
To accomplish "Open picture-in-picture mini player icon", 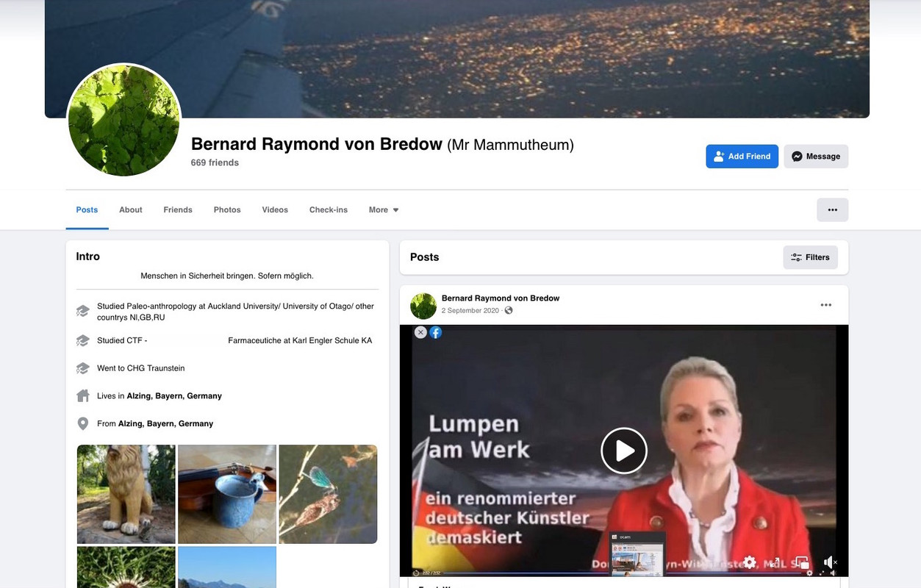I will (x=802, y=562).
